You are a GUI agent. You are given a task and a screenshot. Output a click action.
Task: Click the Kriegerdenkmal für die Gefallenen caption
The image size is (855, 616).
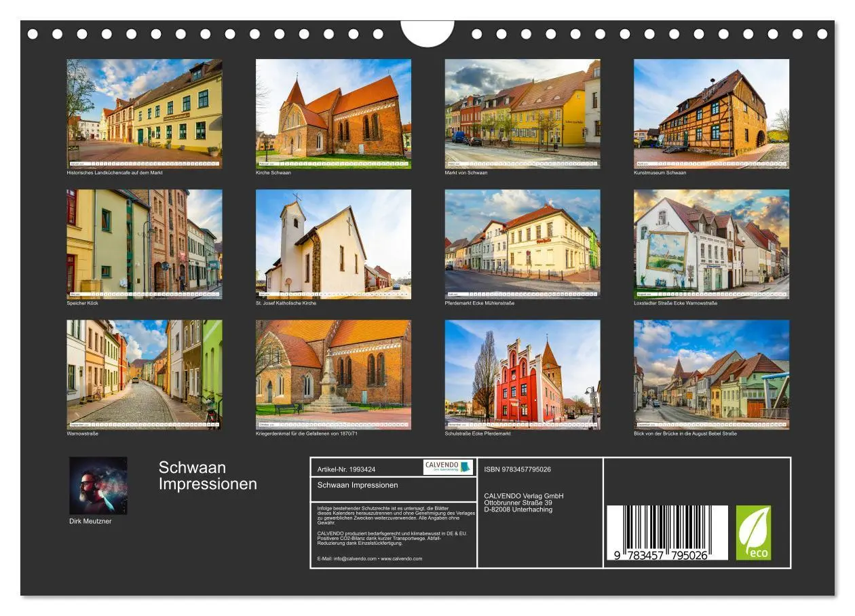click(307, 434)
